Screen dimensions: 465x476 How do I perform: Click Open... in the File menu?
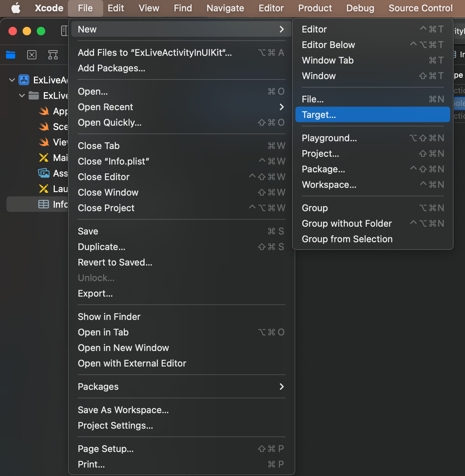181,91
